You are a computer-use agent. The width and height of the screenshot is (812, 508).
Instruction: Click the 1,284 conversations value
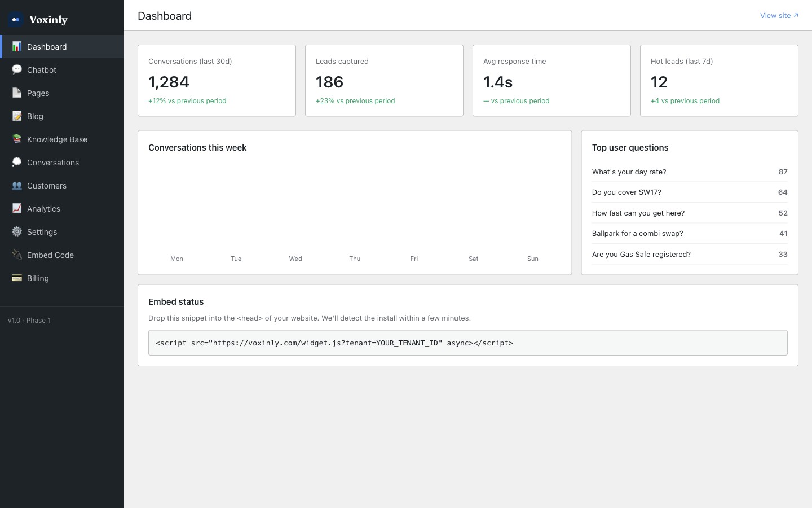(x=169, y=82)
